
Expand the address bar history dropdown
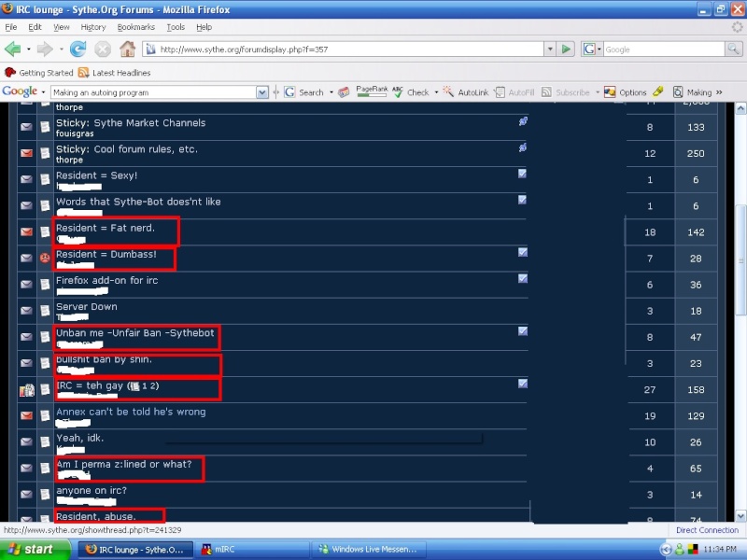coord(550,49)
